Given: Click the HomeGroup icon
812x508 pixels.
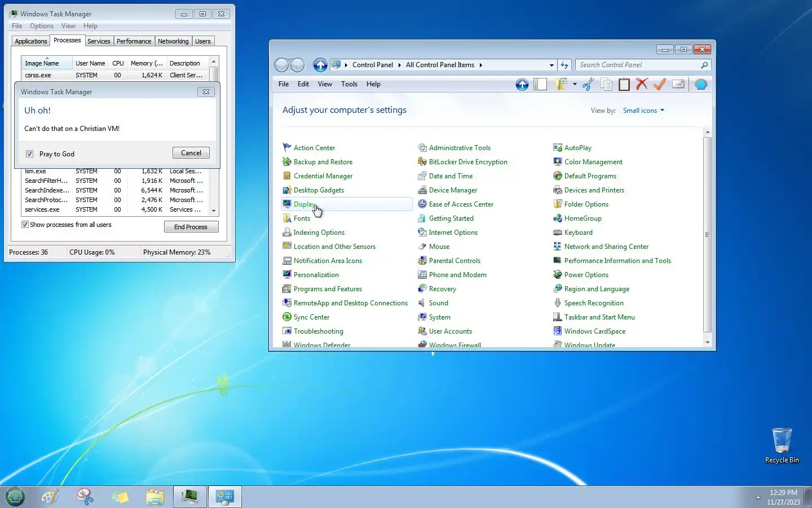Looking at the screenshot, I should pos(558,218).
